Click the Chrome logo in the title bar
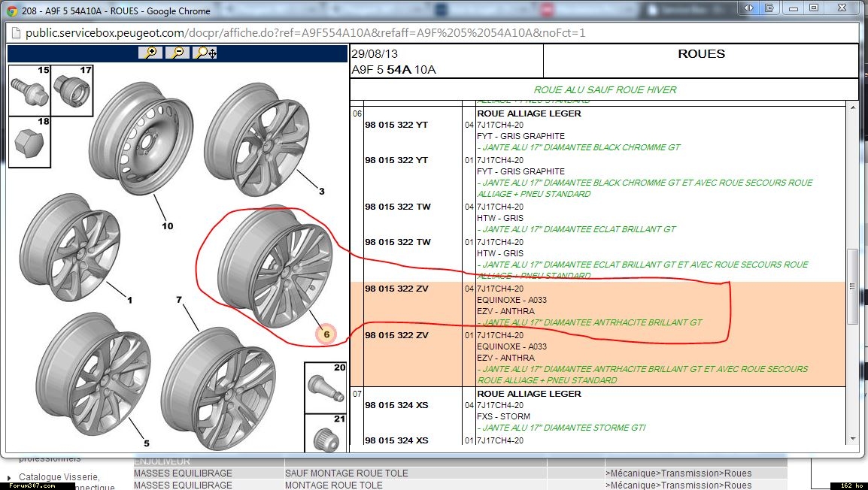 11,11
